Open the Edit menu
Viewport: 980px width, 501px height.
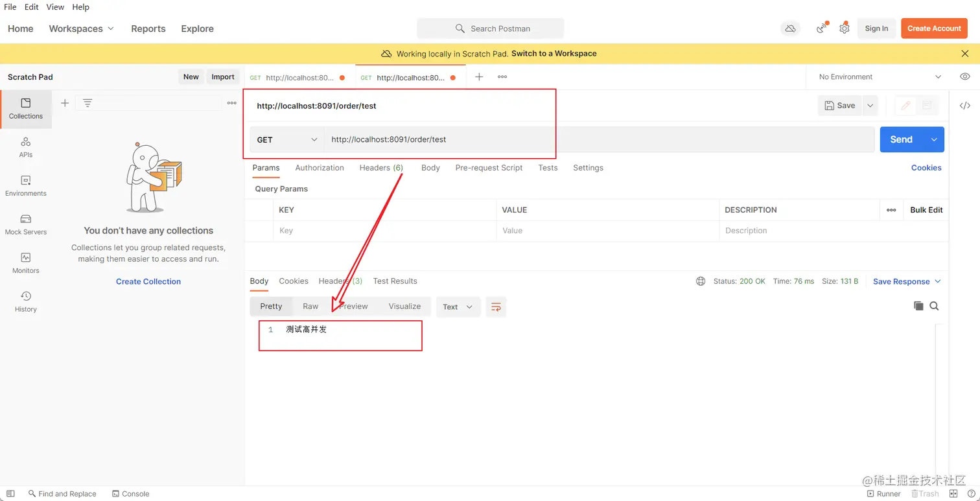[x=31, y=7]
